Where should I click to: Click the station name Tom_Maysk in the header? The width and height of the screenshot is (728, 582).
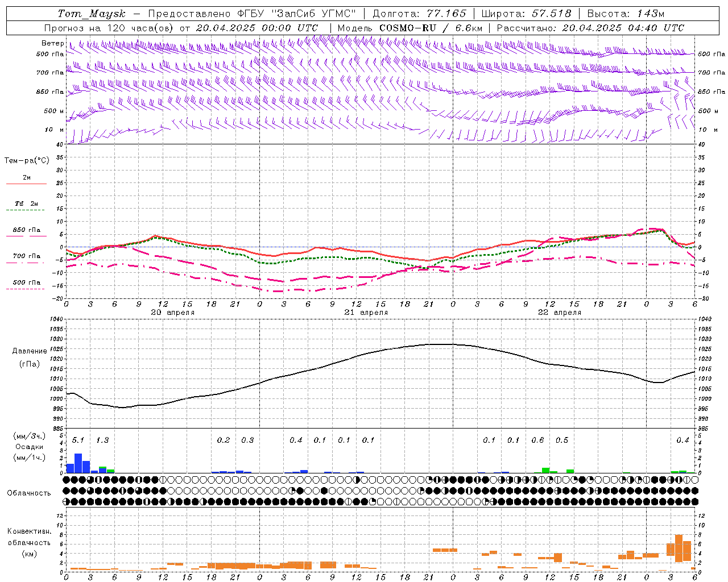[x=92, y=14]
